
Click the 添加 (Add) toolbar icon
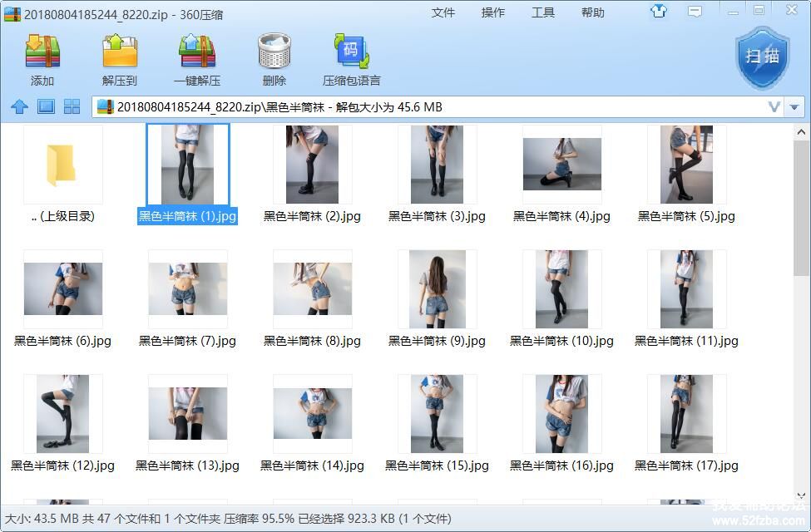[x=42, y=52]
